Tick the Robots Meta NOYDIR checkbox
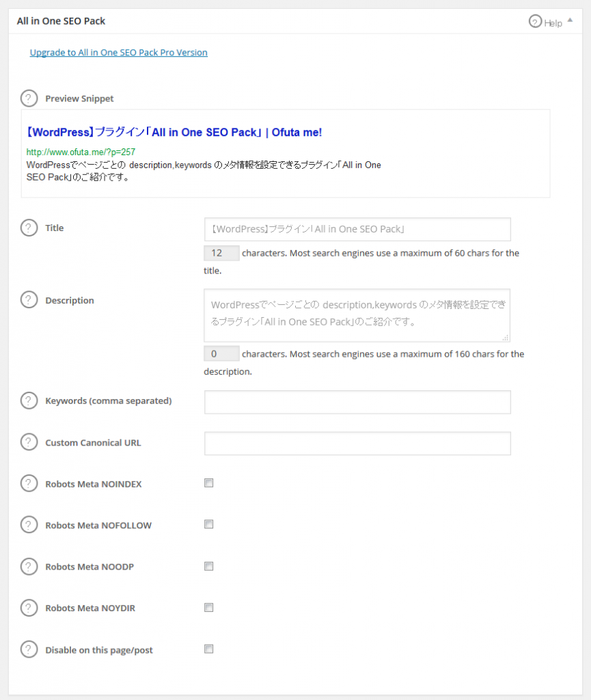Image resolution: width=591 pixels, height=700 pixels. (x=209, y=608)
